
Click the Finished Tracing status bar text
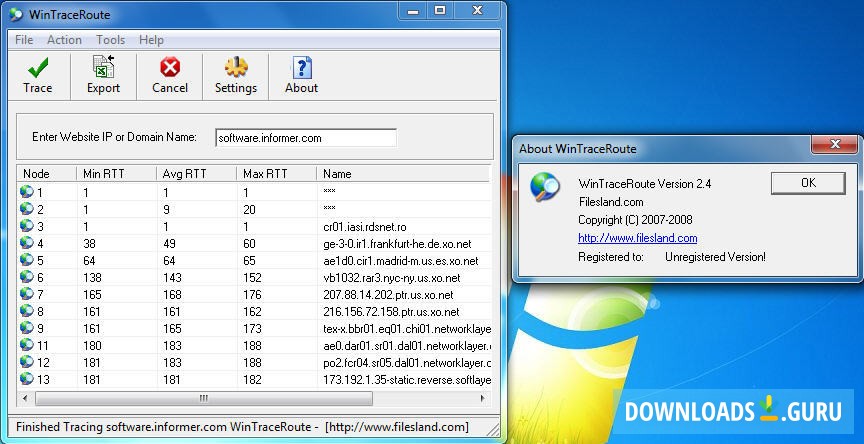click(x=242, y=427)
